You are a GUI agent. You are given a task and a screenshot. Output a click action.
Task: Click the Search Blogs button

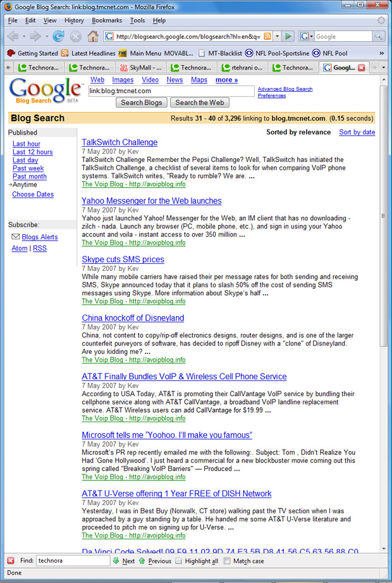pos(141,103)
